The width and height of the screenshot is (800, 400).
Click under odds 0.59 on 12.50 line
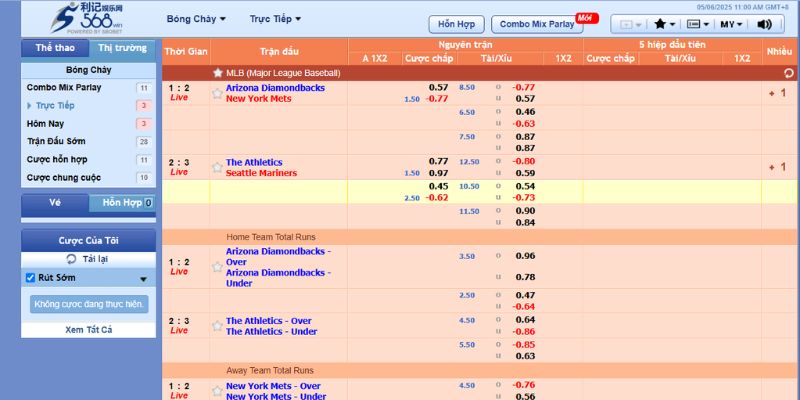click(525, 173)
